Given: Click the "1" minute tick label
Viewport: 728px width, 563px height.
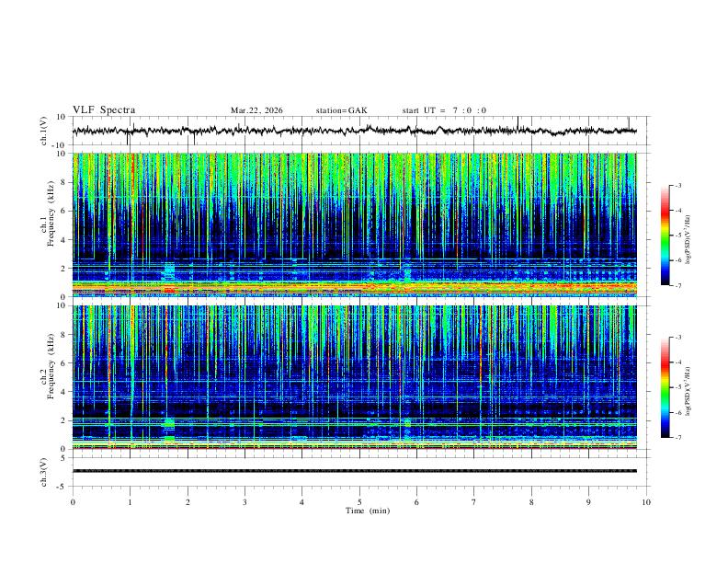Looking at the screenshot, I should pyautogui.click(x=131, y=502).
